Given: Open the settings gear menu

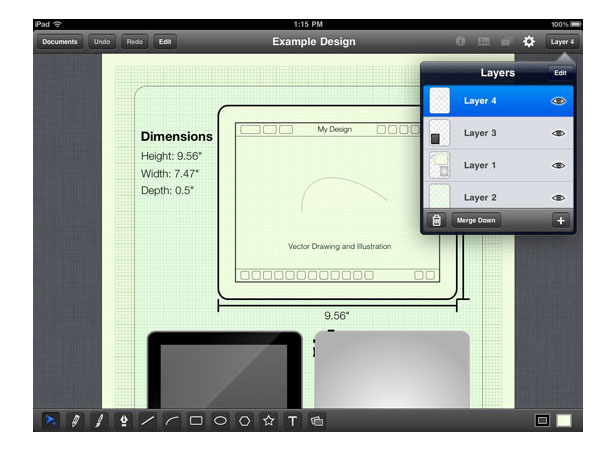Looking at the screenshot, I should click(x=529, y=41).
